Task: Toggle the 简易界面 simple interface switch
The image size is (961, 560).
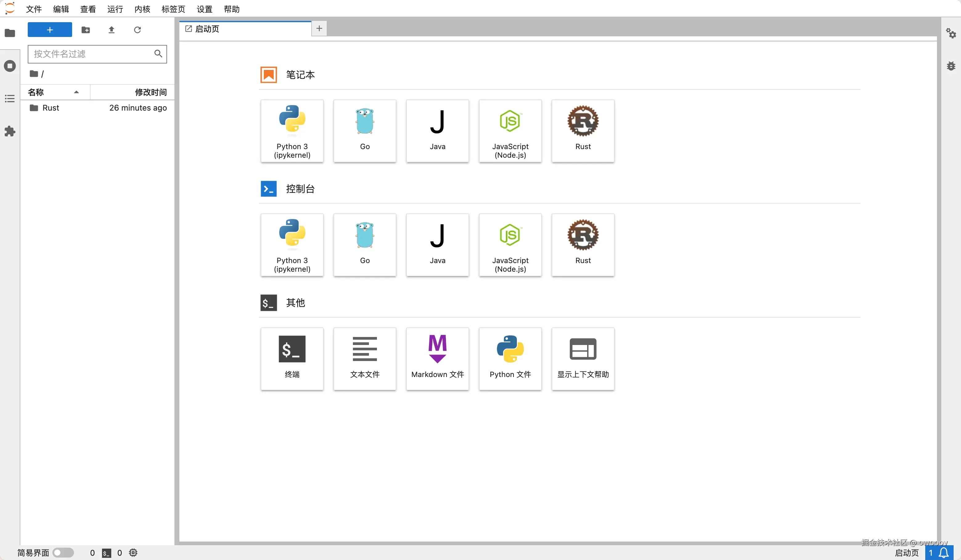Action: (63, 552)
